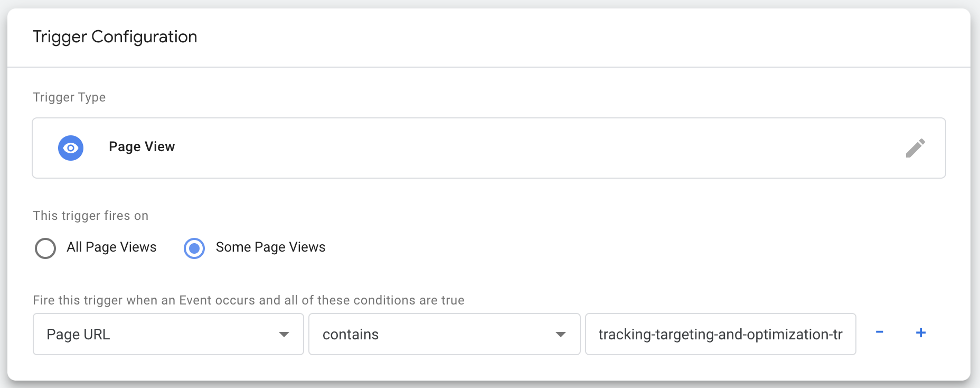Open the Page URL variable dropdown

coord(168,334)
